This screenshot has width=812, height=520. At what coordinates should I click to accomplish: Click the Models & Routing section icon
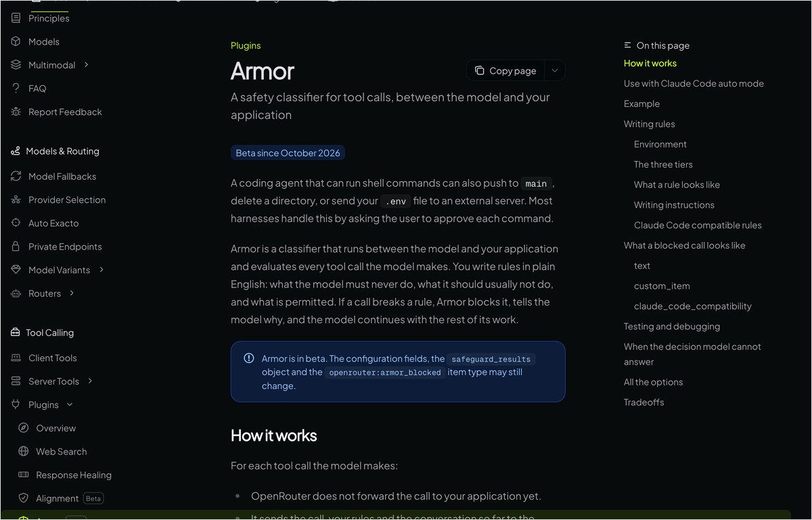16,151
